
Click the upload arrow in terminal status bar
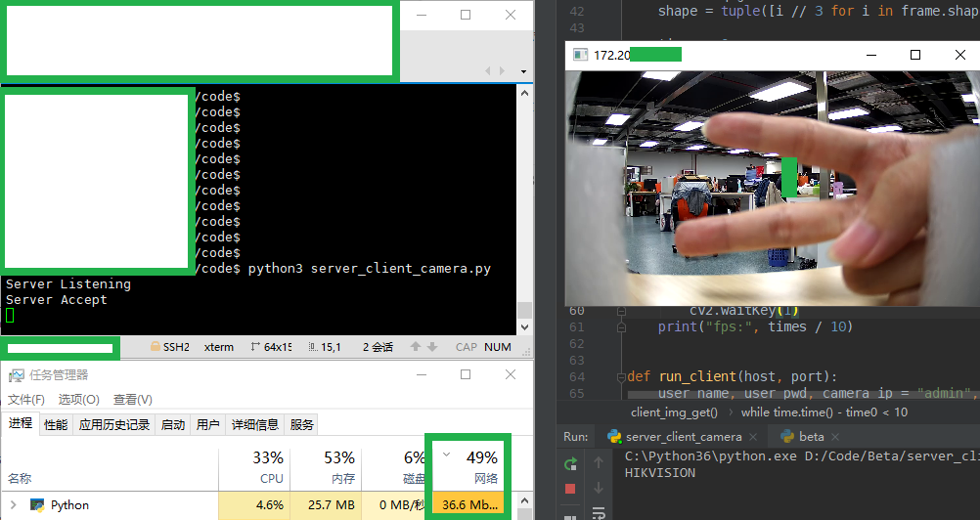(x=416, y=347)
